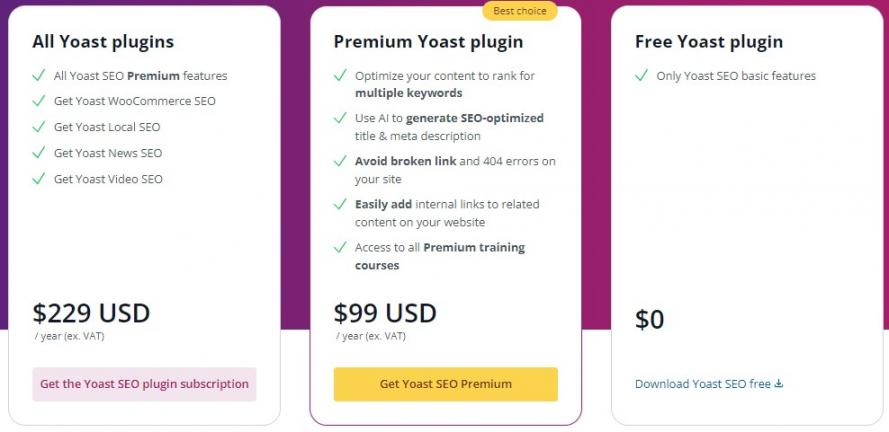The image size is (889, 432).
Task: Click the Free Yoast plugin heading
Action: (709, 42)
